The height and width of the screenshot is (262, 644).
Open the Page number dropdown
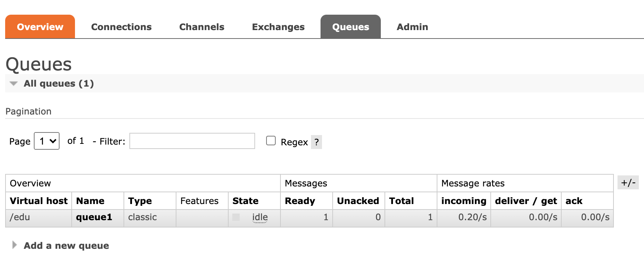pos(47,141)
